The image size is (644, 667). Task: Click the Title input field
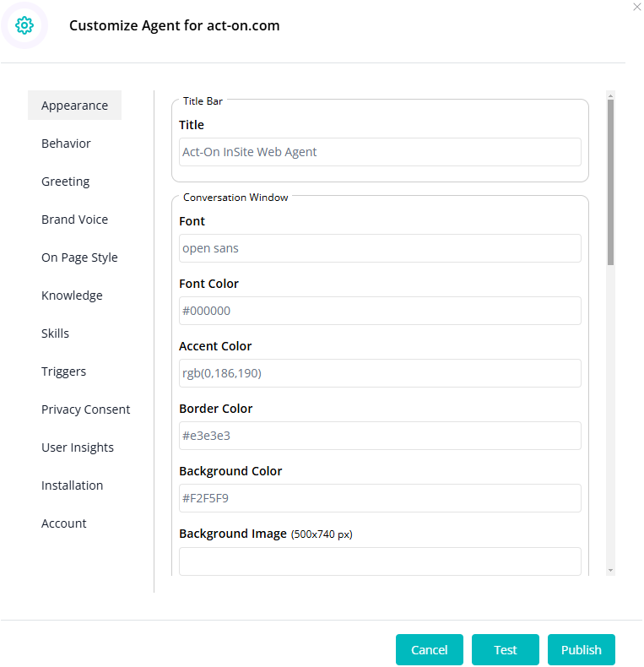coord(380,152)
